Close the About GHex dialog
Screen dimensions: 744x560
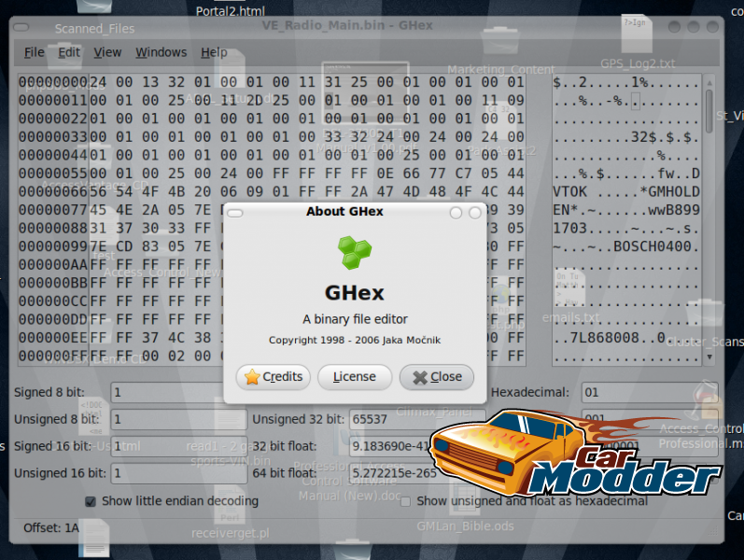(437, 377)
